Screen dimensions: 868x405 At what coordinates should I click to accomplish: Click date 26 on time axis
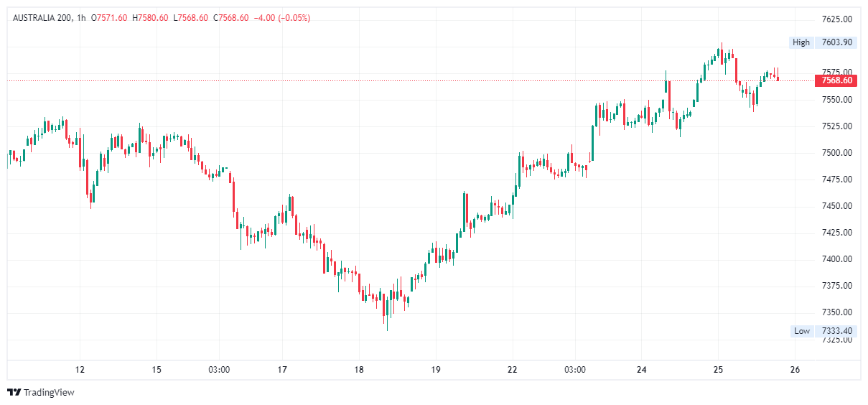click(795, 370)
